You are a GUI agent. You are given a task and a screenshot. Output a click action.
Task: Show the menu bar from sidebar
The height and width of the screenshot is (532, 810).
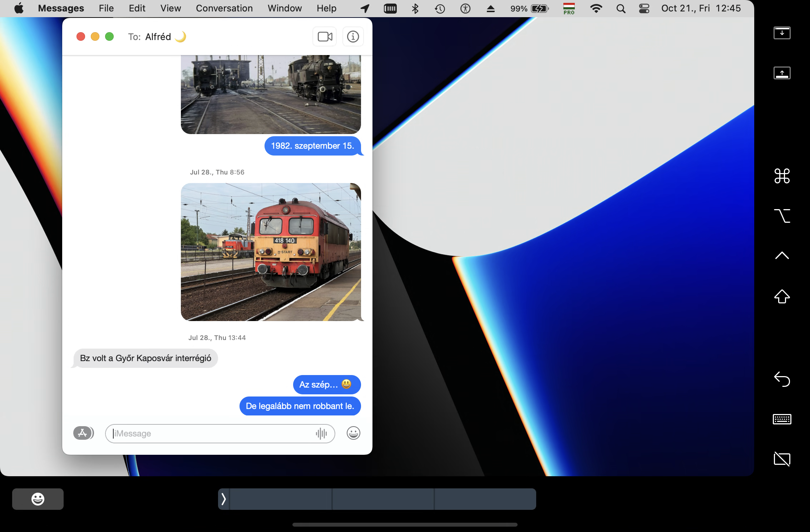point(782,33)
